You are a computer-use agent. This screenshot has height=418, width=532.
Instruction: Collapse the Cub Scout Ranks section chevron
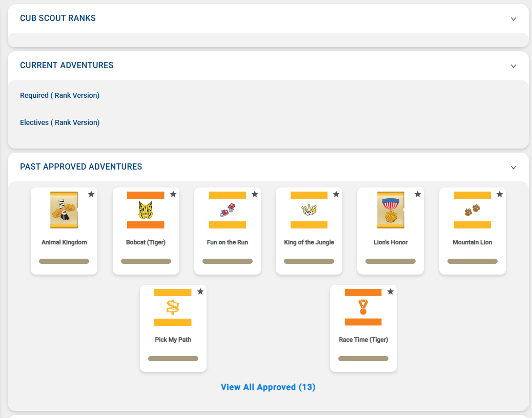514,19
